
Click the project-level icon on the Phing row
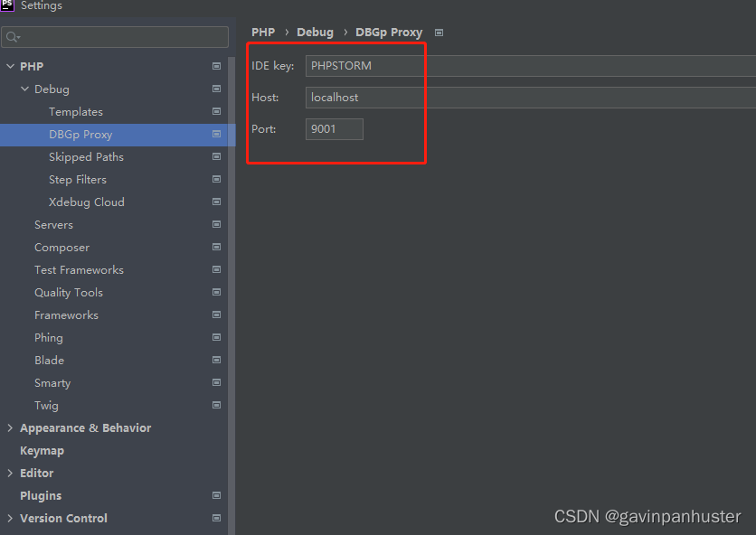tap(216, 337)
